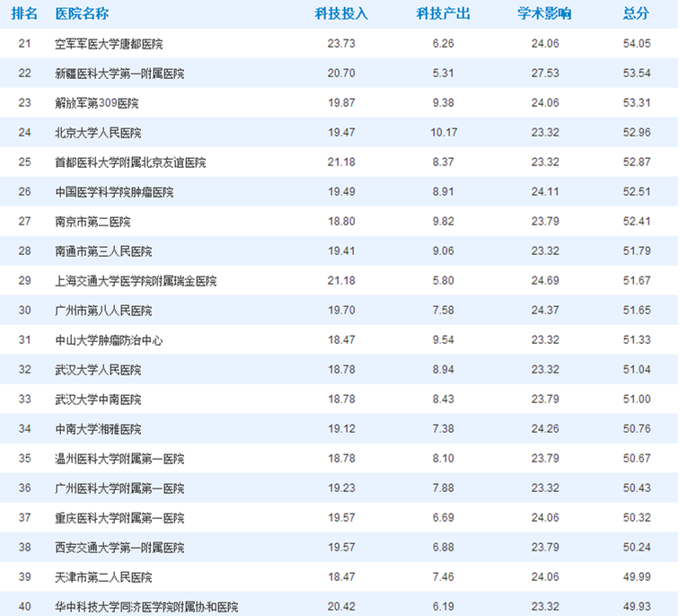Click total score 52.96
680x616 pixels.
click(637, 132)
